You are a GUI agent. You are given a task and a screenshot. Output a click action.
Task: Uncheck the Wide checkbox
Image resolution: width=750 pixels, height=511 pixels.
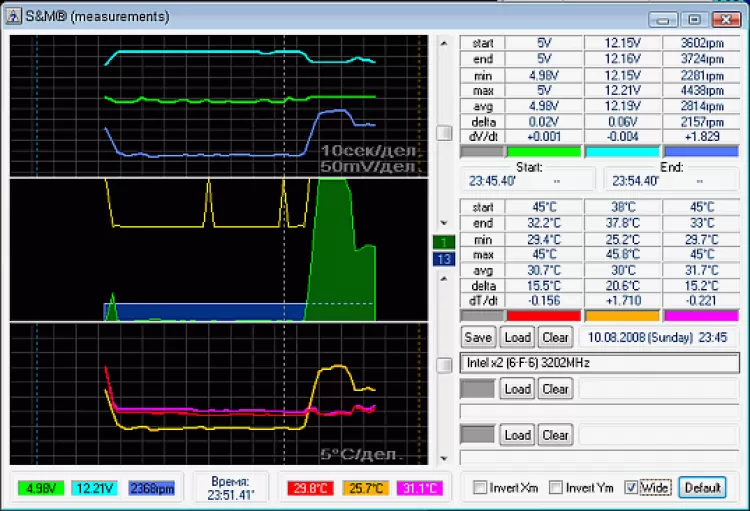tap(631, 488)
